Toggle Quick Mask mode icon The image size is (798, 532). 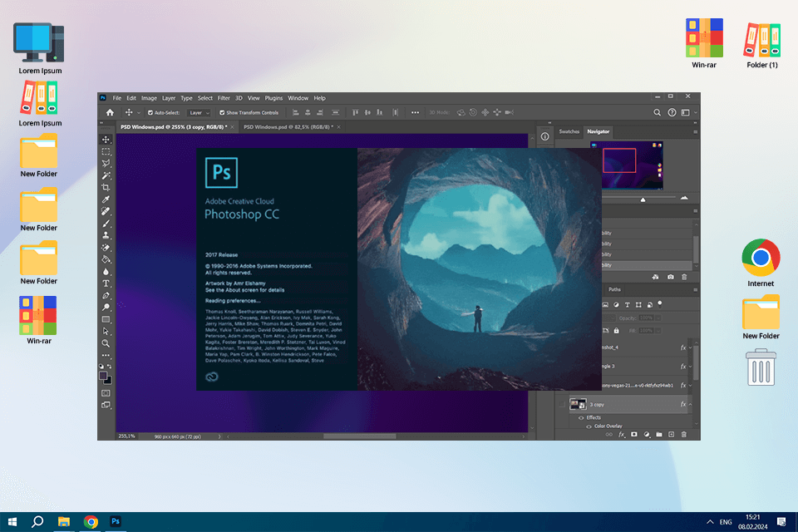point(106,393)
